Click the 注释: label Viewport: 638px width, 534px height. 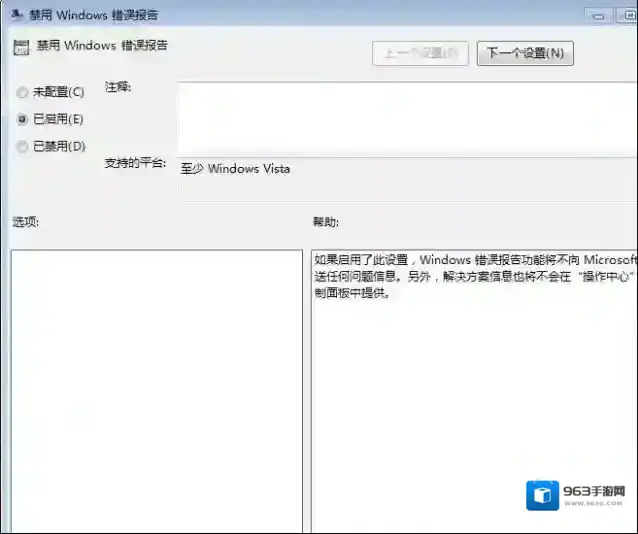point(118,87)
